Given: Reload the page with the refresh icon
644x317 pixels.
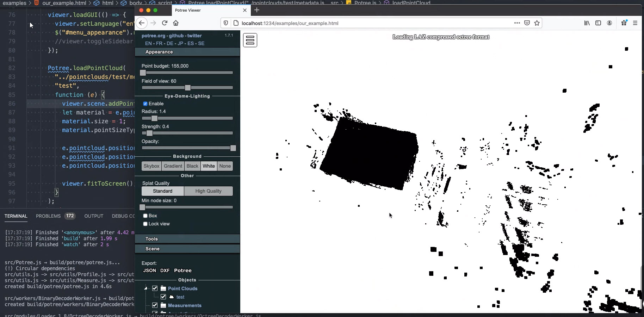Looking at the screenshot, I should pyautogui.click(x=165, y=23).
